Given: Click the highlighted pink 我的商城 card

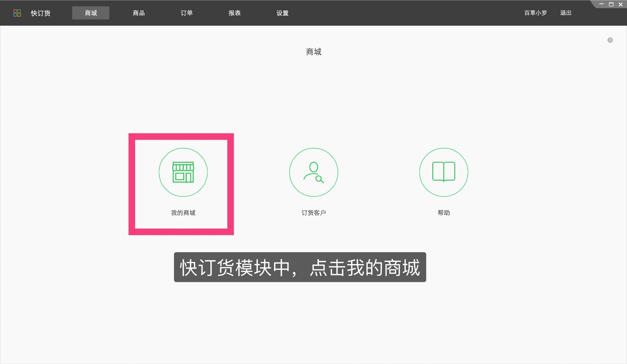Looking at the screenshot, I should click(x=181, y=184).
